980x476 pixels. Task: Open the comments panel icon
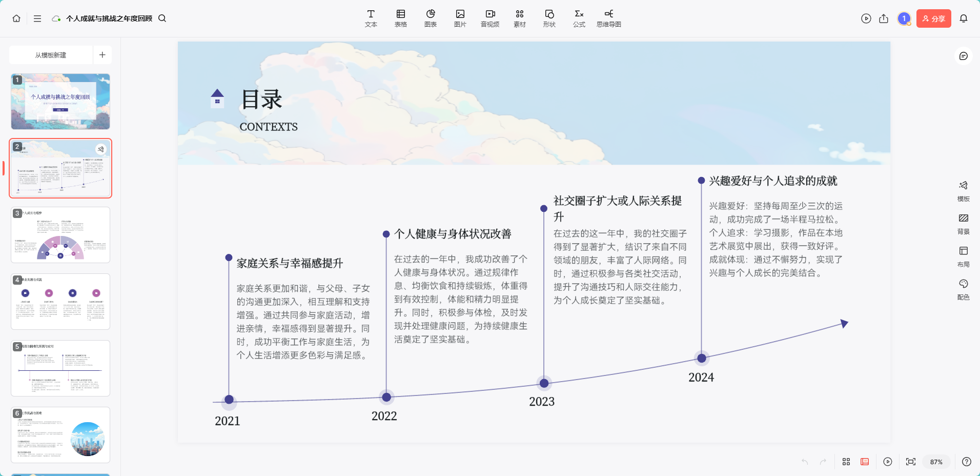(x=964, y=56)
